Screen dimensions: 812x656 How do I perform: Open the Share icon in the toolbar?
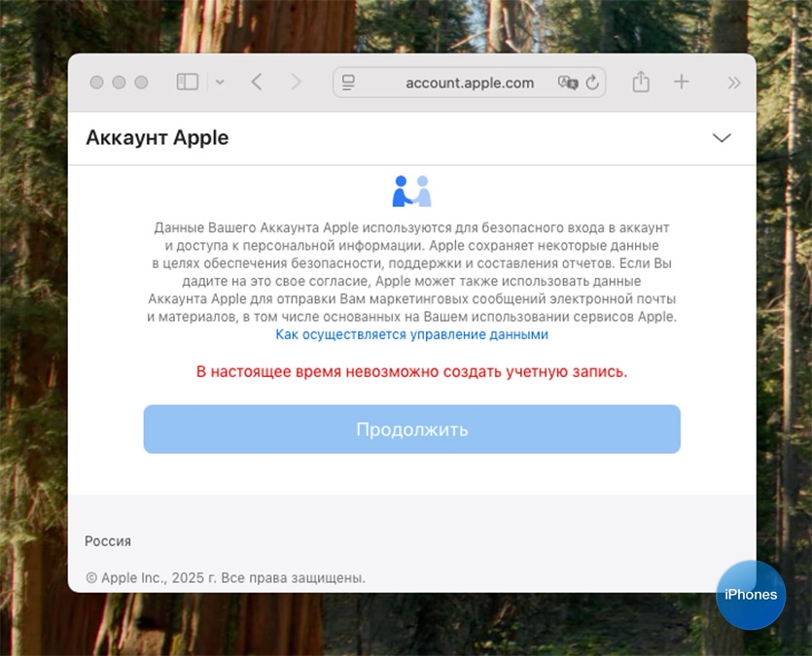pos(641,82)
